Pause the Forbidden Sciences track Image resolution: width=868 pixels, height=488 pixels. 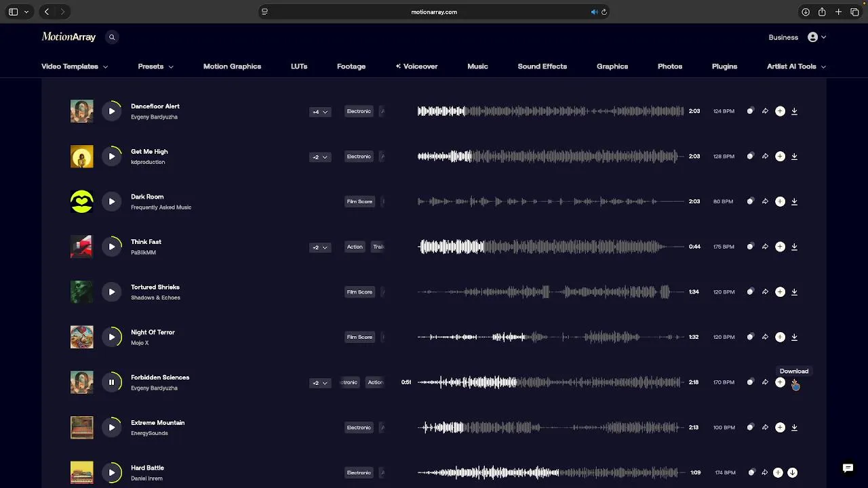click(x=112, y=382)
